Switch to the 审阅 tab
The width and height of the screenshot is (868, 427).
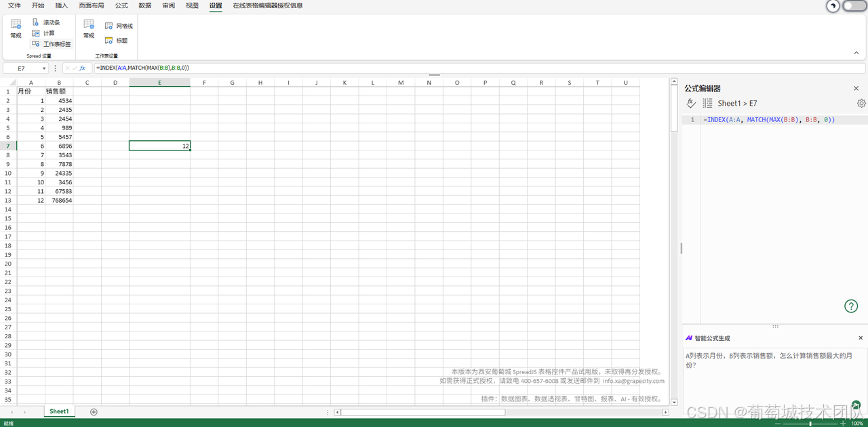click(169, 5)
